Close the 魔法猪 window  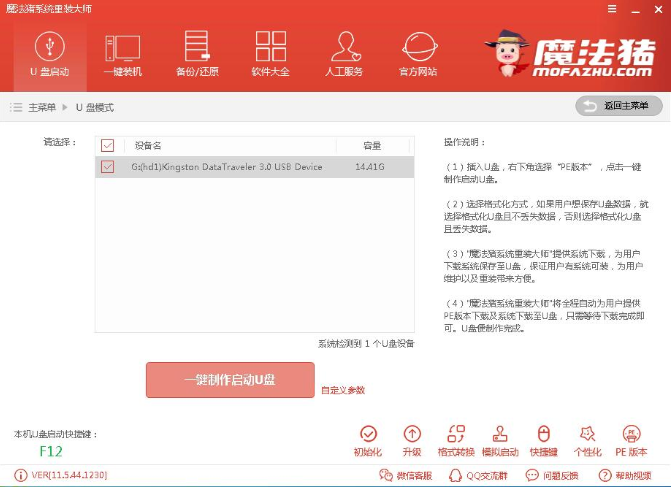[658, 9]
